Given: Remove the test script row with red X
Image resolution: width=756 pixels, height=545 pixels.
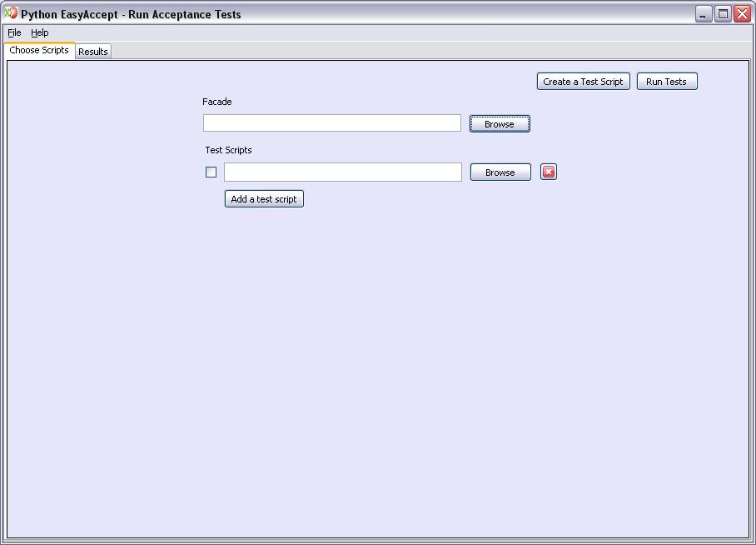Looking at the screenshot, I should click(549, 172).
